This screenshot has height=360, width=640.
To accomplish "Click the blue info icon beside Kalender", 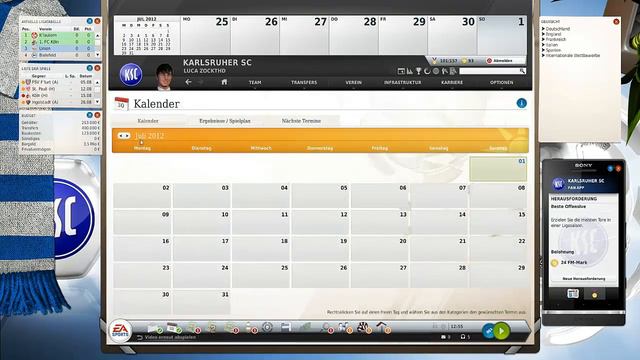I will [x=521, y=103].
